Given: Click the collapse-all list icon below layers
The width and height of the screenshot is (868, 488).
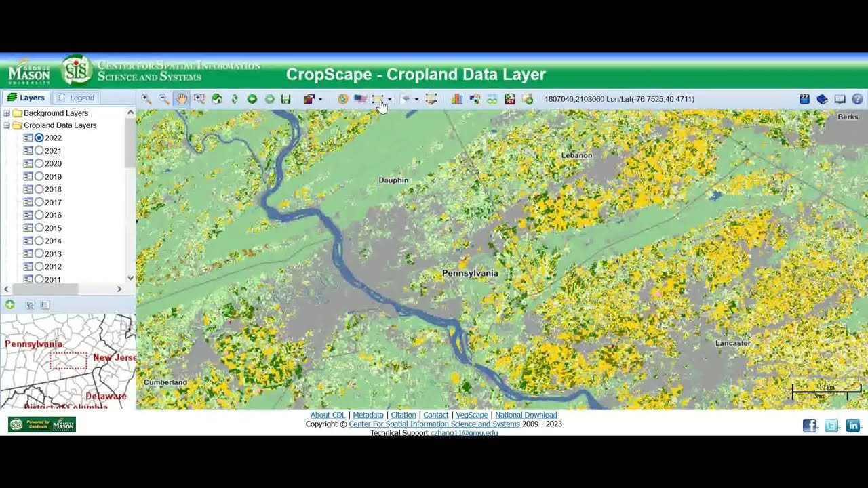Looking at the screenshot, I should 45,305.
